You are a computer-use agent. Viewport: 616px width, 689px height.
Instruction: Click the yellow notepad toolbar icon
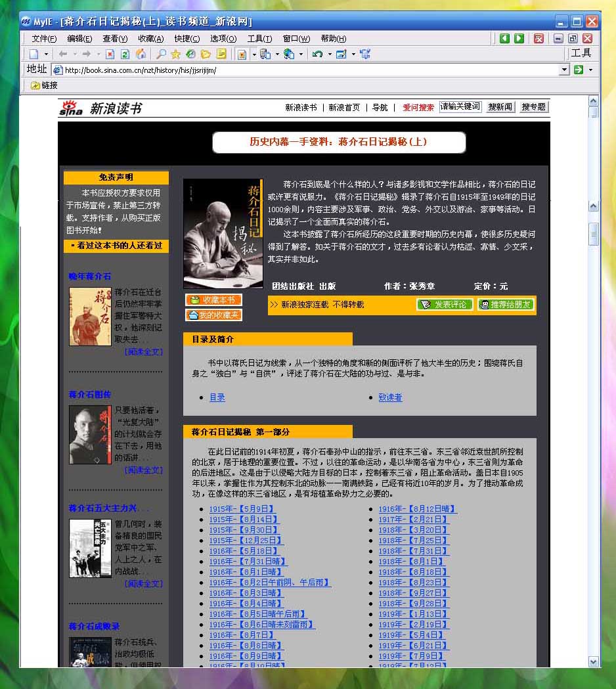coord(221,54)
